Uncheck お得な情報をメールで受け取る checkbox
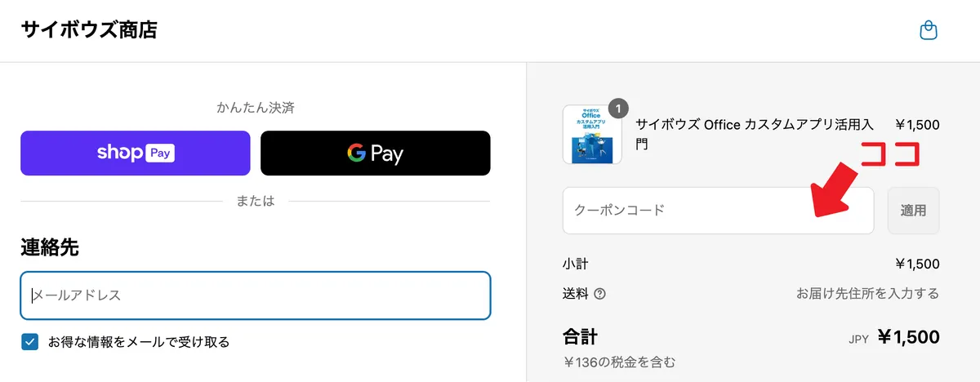The height and width of the screenshot is (382, 980). click(30, 342)
